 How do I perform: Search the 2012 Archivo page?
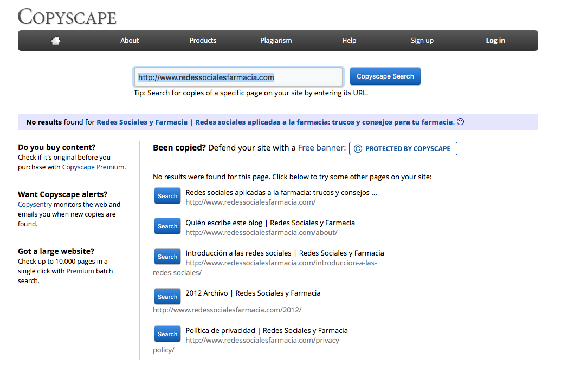click(167, 297)
